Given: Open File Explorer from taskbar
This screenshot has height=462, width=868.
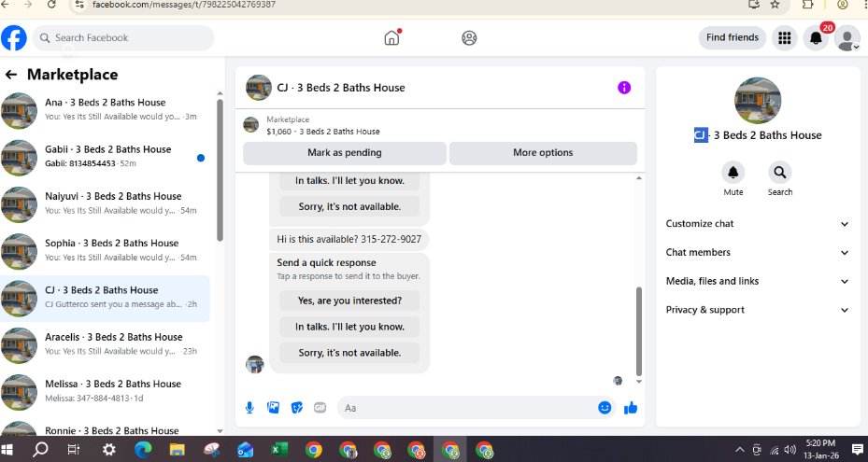Looking at the screenshot, I should pos(177,449).
